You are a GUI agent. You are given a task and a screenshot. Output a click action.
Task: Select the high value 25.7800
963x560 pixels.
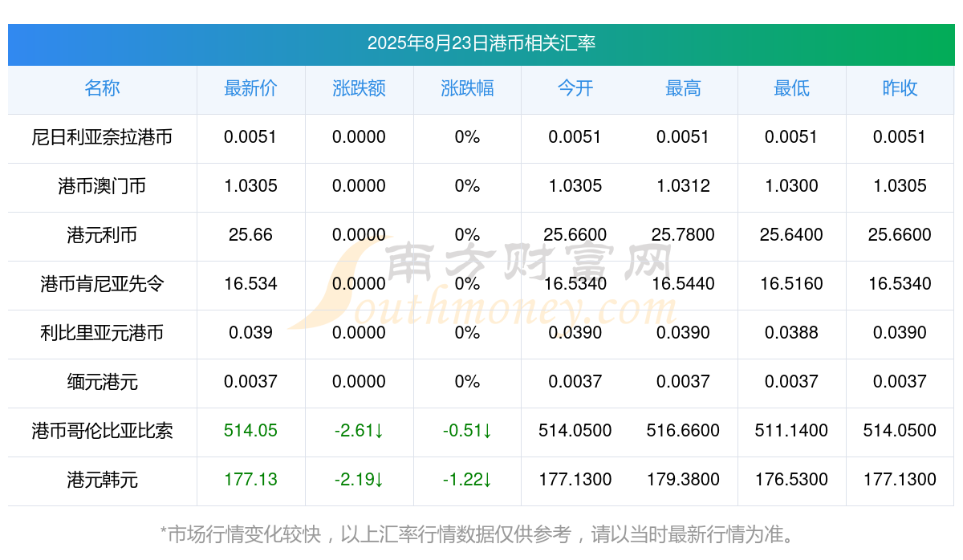pyautogui.click(x=683, y=235)
